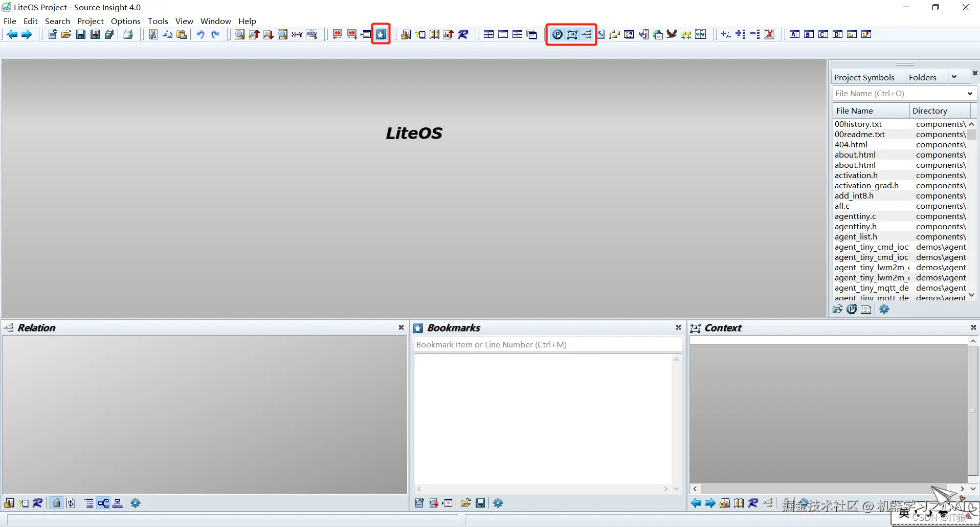
Task: Expand the project panel tab overflow dropdown
Action: pos(954,77)
